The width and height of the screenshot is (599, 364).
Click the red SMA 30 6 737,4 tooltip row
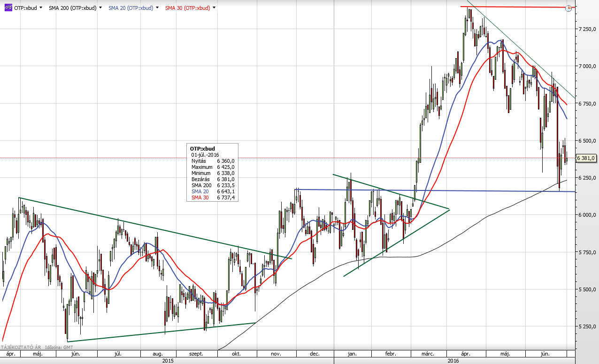pyautogui.click(x=213, y=197)
